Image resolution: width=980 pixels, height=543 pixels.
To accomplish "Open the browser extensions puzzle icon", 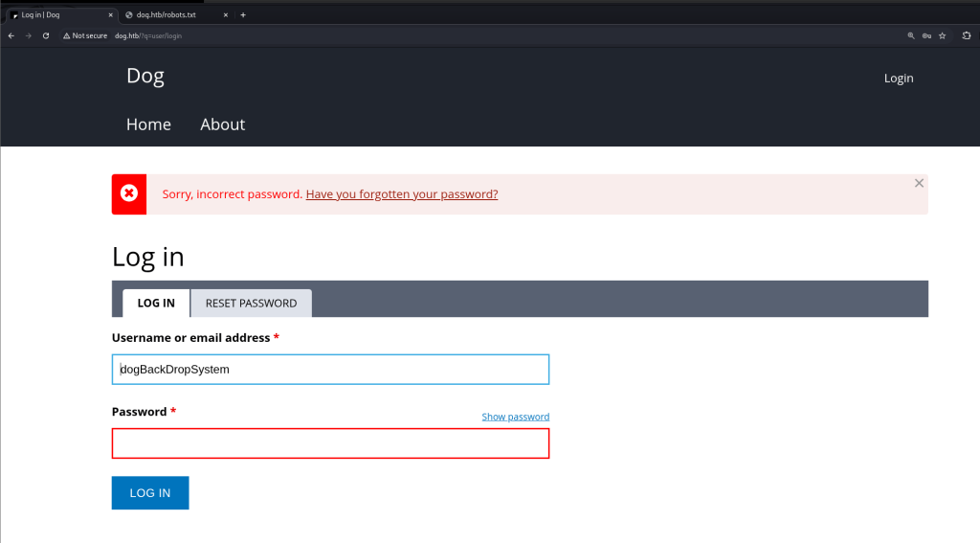I will pyautogui.click(x=967, y=35).
